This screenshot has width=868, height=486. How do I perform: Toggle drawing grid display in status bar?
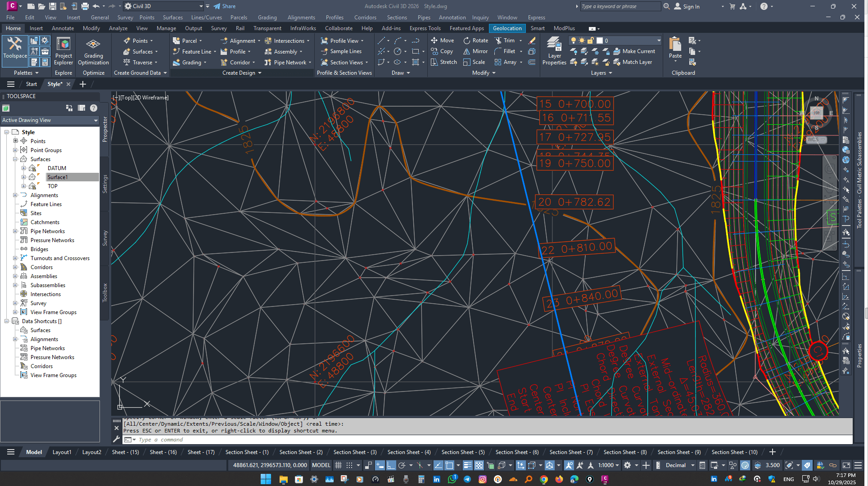click(x=339, y=465)
